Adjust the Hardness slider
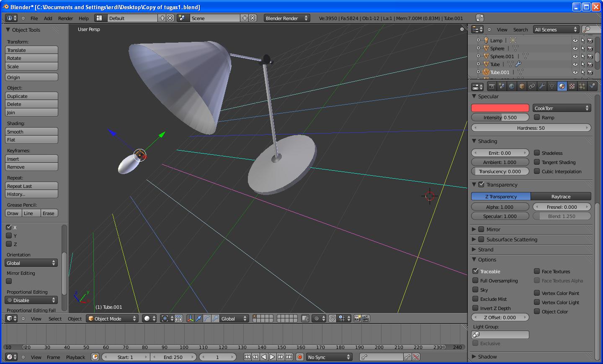Screen dimensions: 603x364 coord(531,128)
